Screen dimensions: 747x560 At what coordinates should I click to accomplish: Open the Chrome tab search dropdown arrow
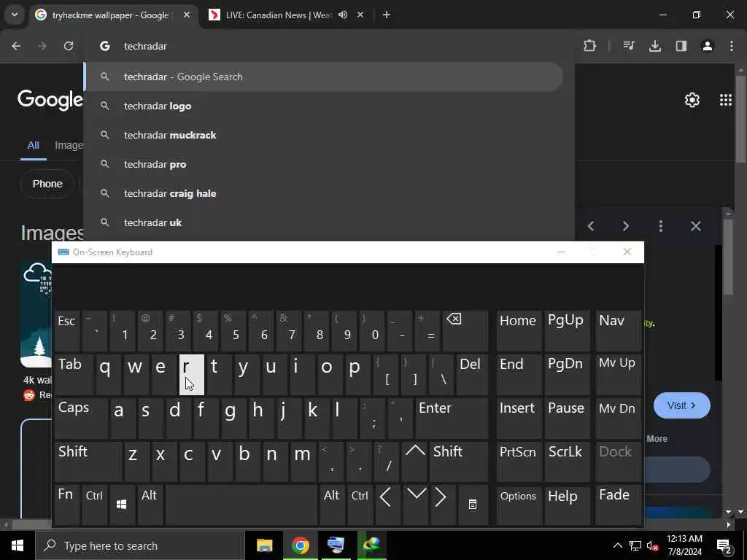click(15, 15)
